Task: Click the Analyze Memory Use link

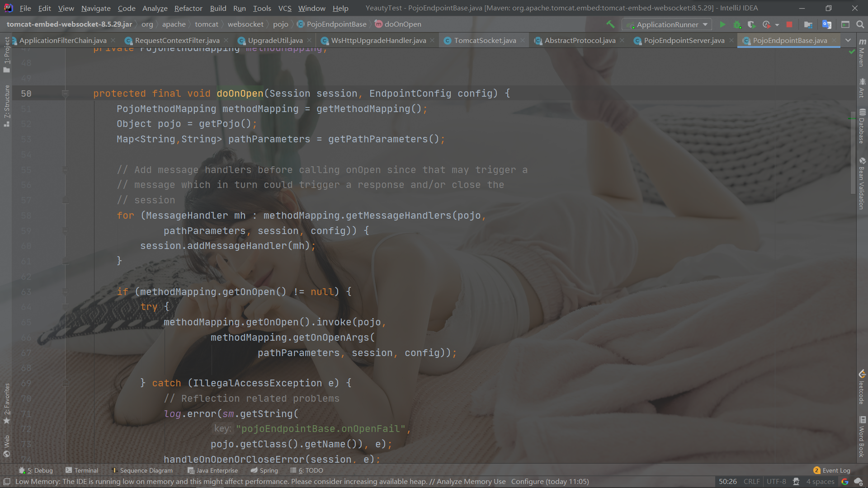Action: pos(471,482)
